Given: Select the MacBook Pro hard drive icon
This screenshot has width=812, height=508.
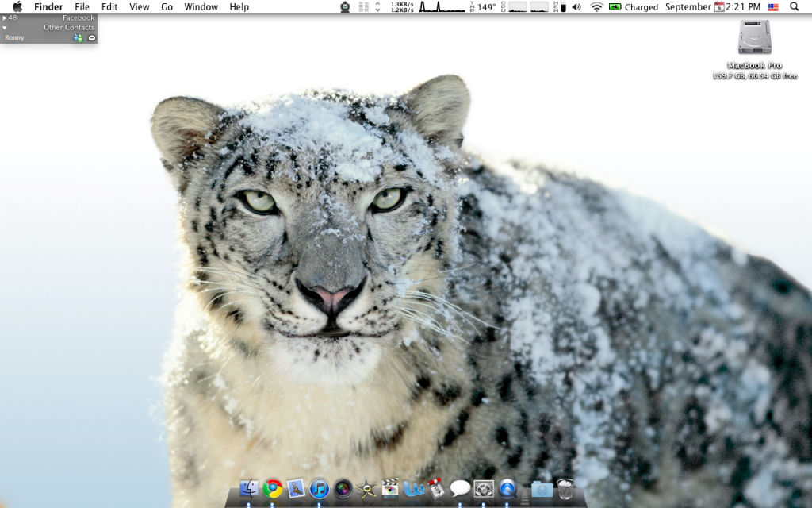Looking at the screenshot, I should pyautogui.click(x=755, y=37).
